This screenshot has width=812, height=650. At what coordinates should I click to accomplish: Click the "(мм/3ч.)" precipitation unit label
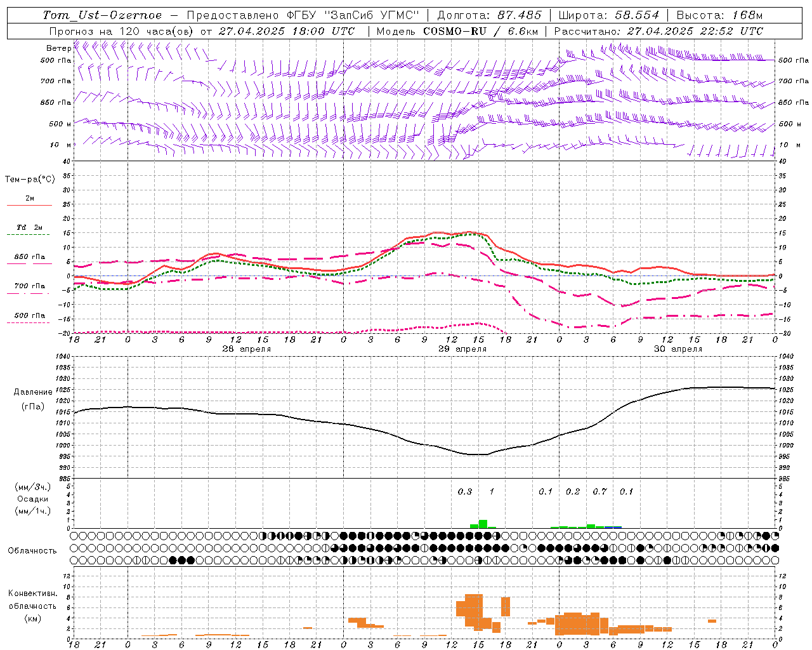(x=33, y=487)
